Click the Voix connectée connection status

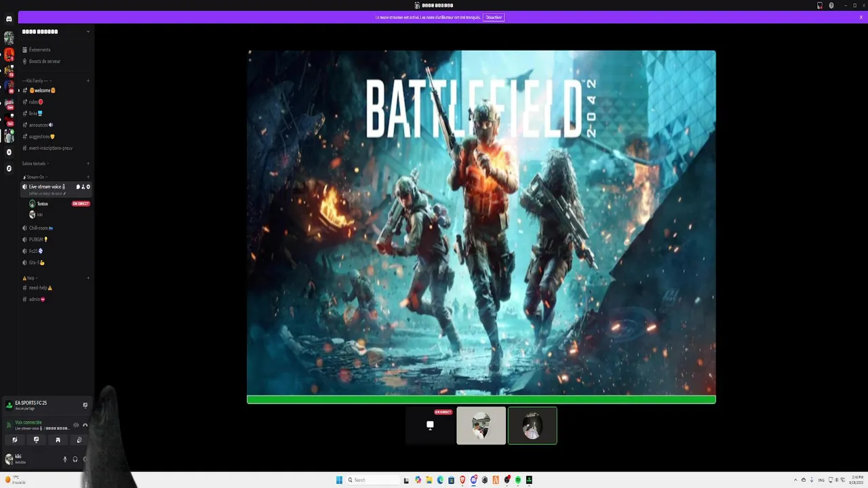pyautogui.click(x=28, y=422)
